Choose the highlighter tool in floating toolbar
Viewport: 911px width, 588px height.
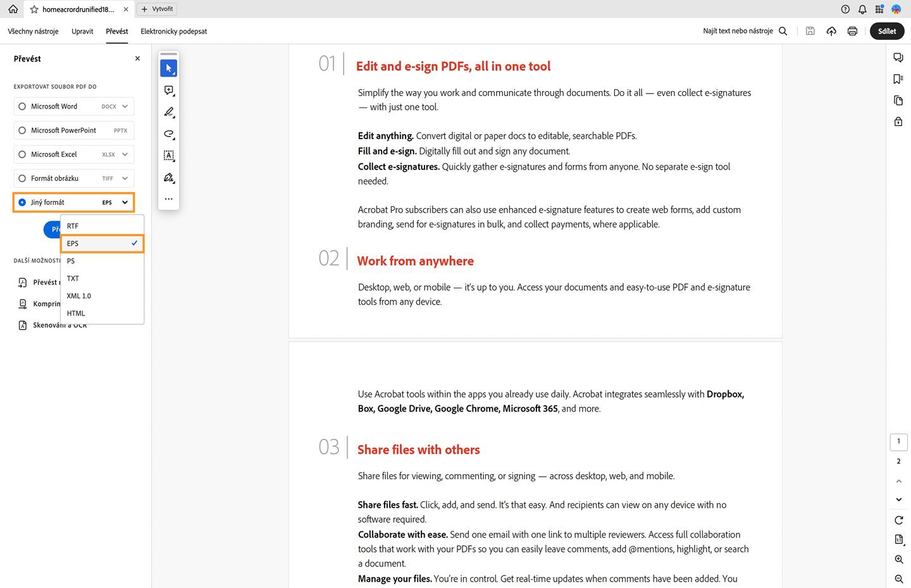168,112
